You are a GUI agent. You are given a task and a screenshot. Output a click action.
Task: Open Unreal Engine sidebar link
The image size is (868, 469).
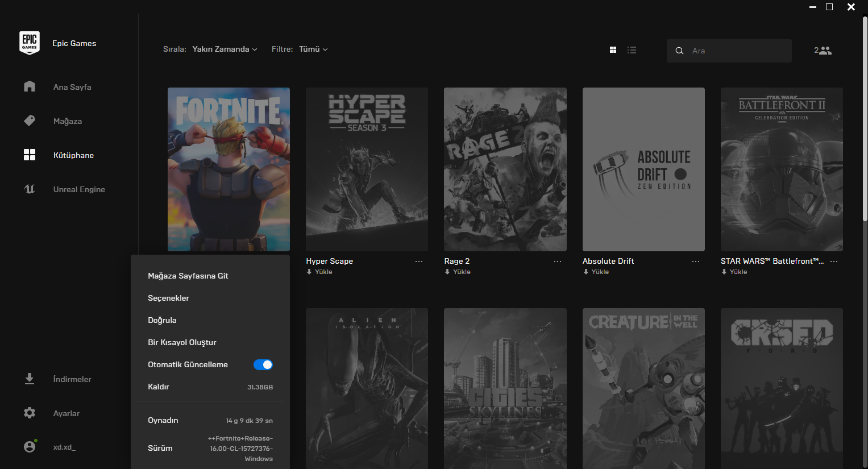coord(79,189)
